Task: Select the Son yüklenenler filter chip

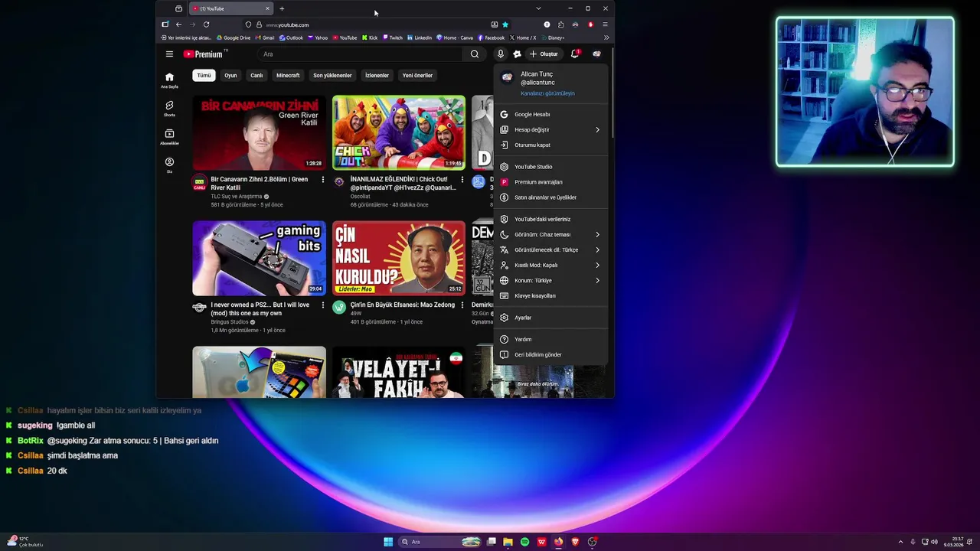Action: coord(332,76)
